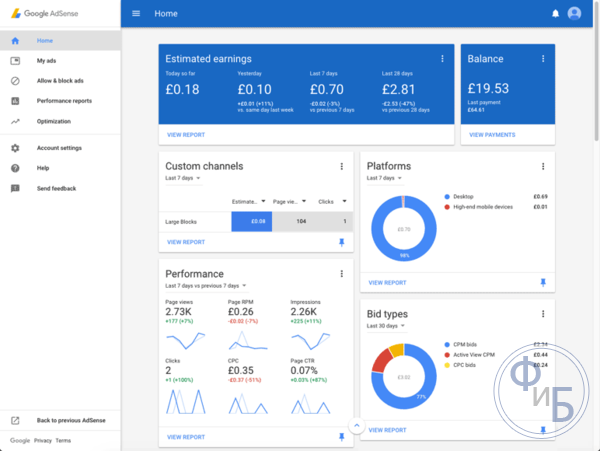Click the Google footer link
Screen dimensions: 600x451
20,441
